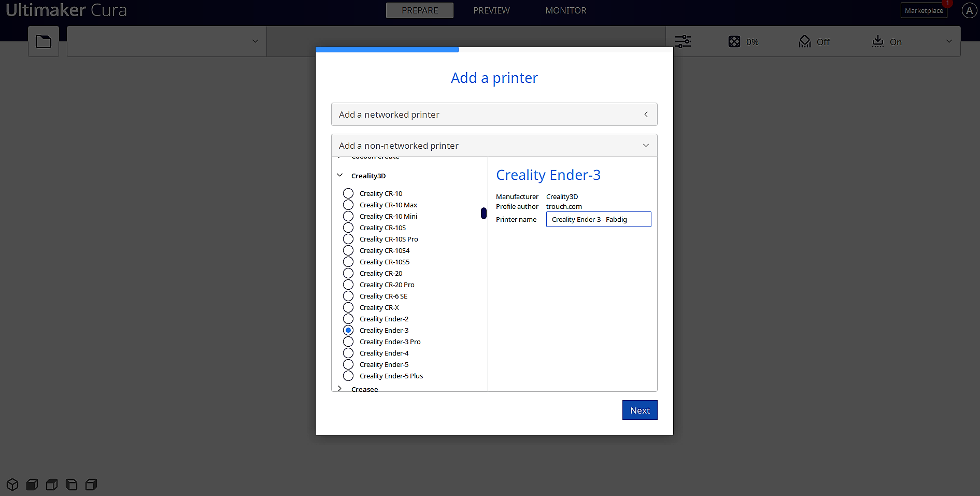The height and width of the screenshot is (496, 980).
Task: Open the account avatar icon
Action: [x=969, y=10]
